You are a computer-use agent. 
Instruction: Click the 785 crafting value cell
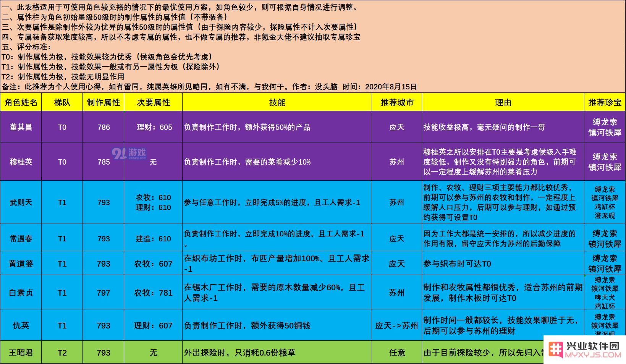point(104,162)
